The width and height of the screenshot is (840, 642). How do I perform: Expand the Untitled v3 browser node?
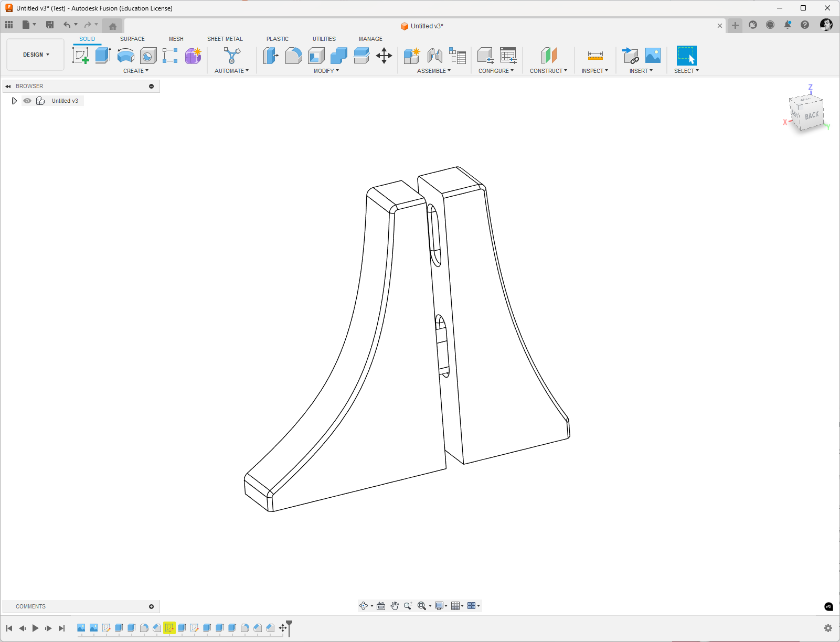[x=14, y=101]
